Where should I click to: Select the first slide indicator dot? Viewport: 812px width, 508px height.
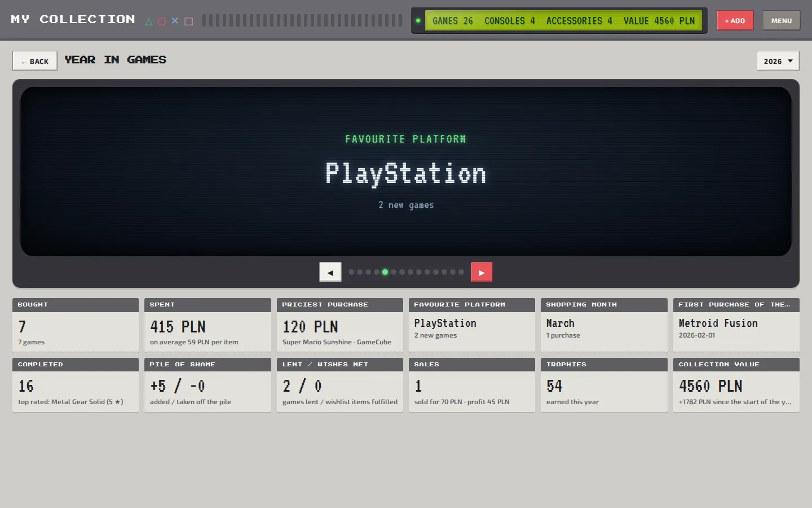coord(351,272)
